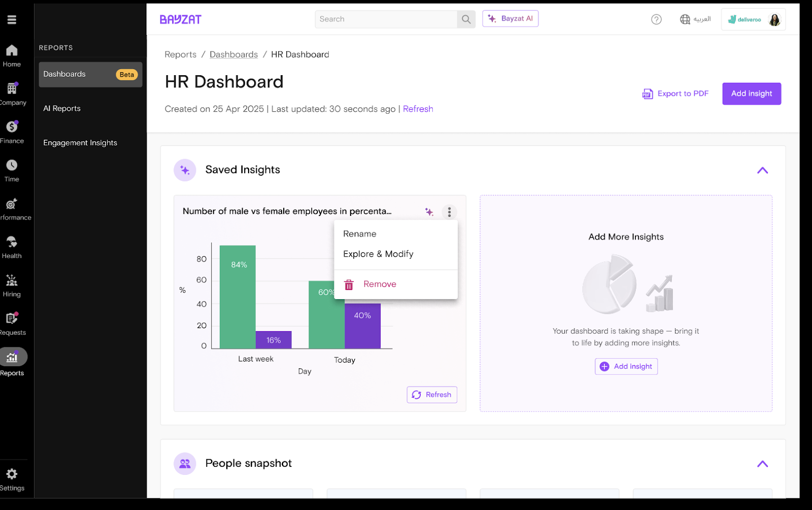The image size is (812, 510).
Task: Click the Bayzat logo
Action: pyautogui.click(x=181, y=19)
